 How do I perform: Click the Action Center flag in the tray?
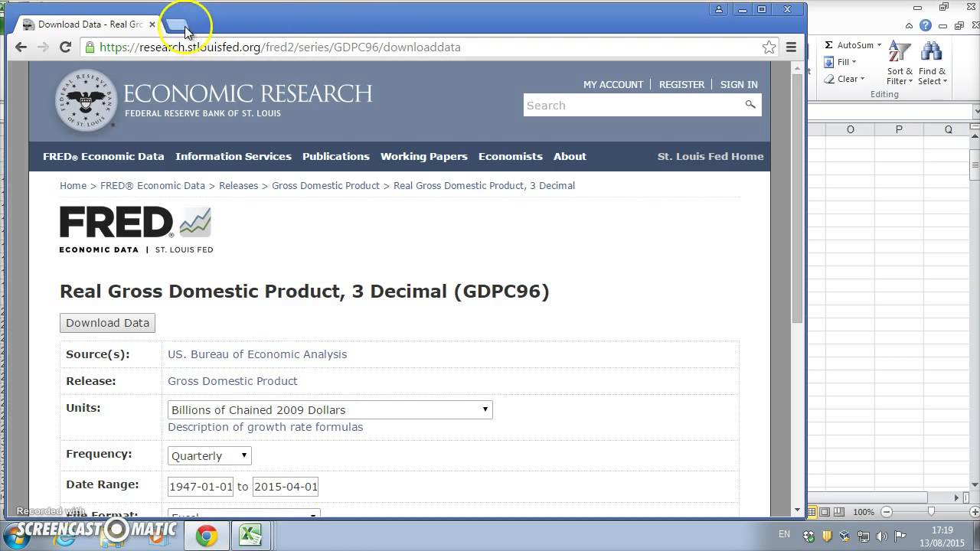point(901,536)
